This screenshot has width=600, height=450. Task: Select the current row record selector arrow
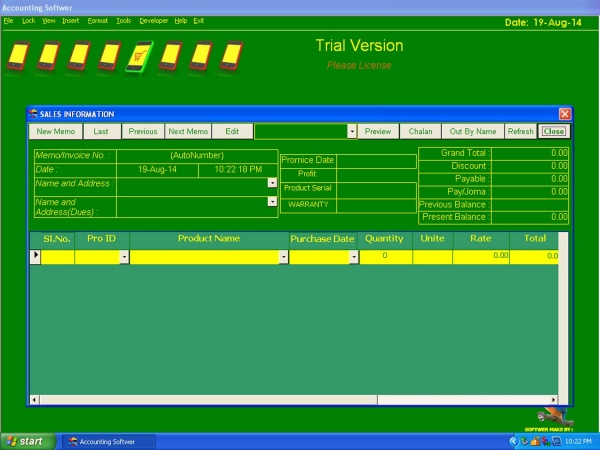click(35, 256)
